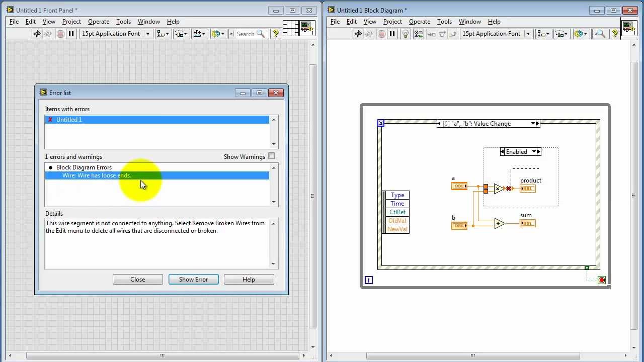
Task: Open Project menu in Block Diagram window
Action: [392, 22]
